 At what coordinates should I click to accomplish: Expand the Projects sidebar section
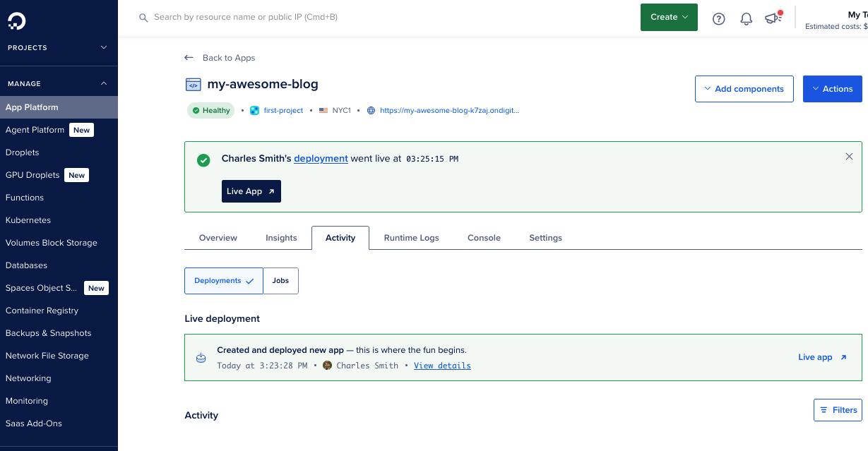pos(104,48)
